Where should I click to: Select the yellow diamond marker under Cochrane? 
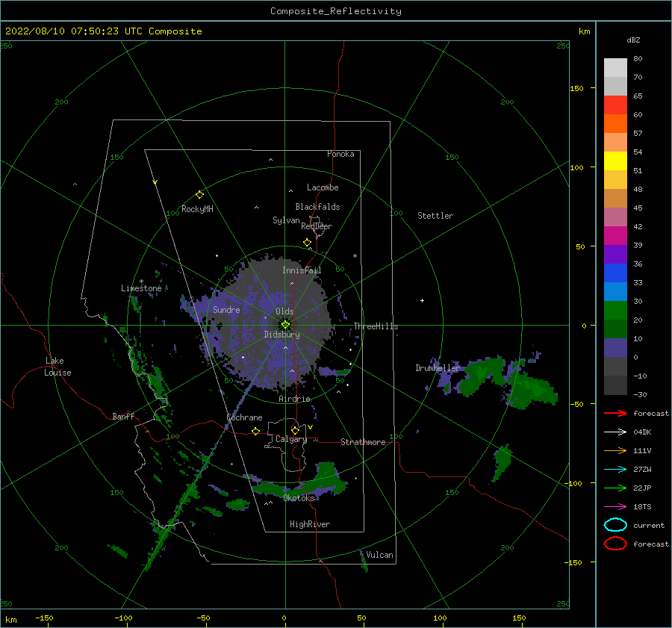[x=256, y=432]
